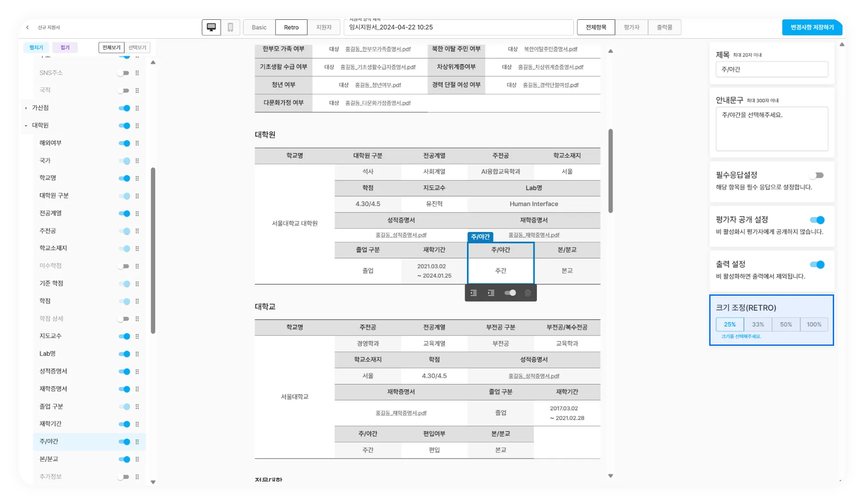Click the trash icon in the floating toolbar
Viewport: 864px width, 504px height.
point(528,293)
